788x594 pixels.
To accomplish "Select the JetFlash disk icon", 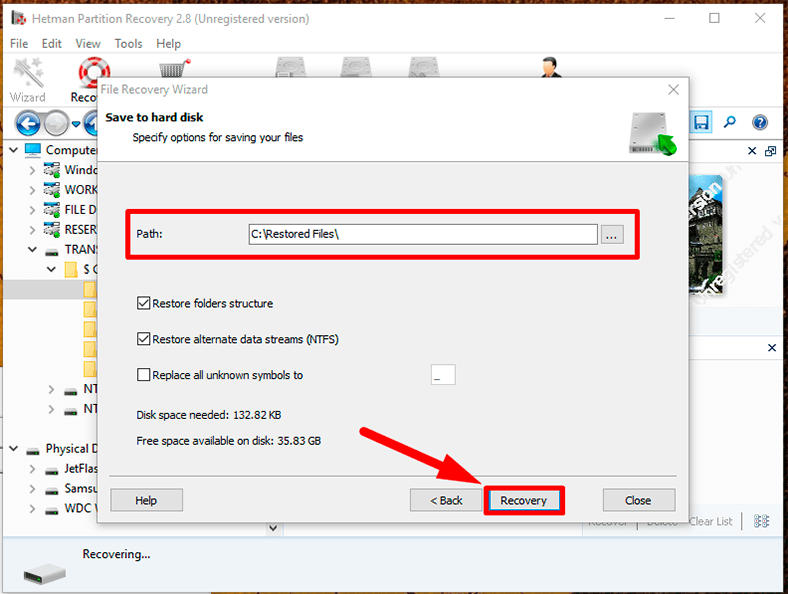I will [52, 471].
